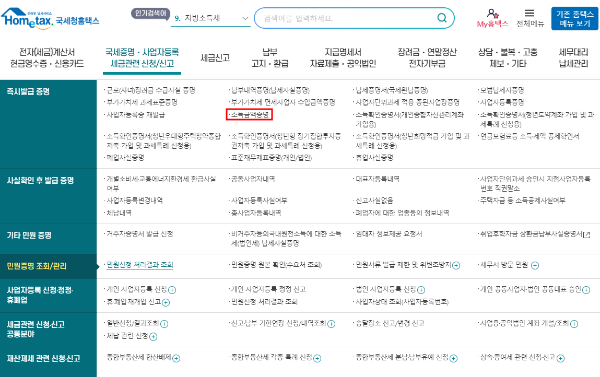Click the 인기검색어 badge
The image size is (600, 377).
tap(150, 13)
